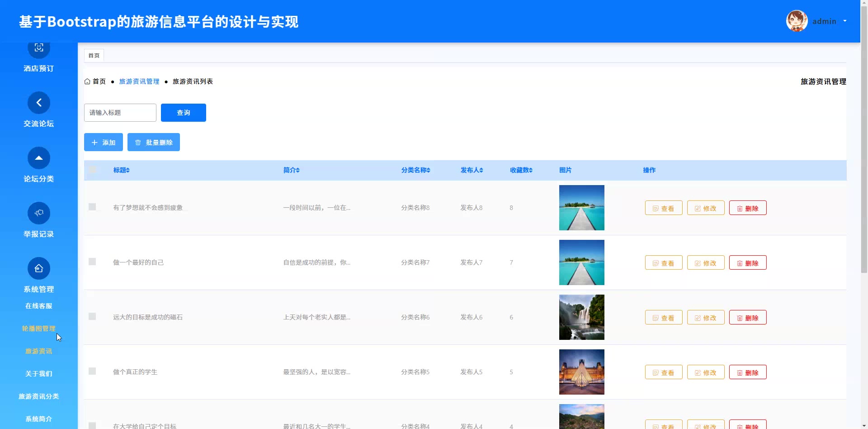Expand the admin dropdown arrow

click(845, 21)
